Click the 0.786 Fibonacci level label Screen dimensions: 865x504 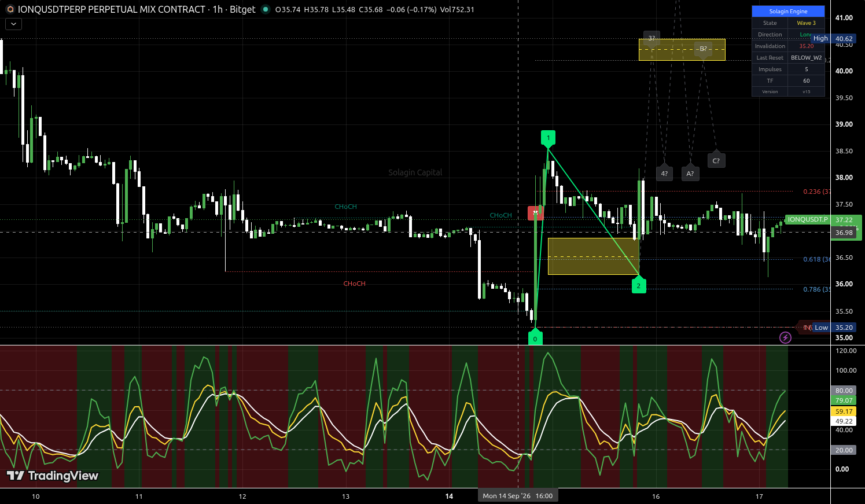click(x=816, y=289)
